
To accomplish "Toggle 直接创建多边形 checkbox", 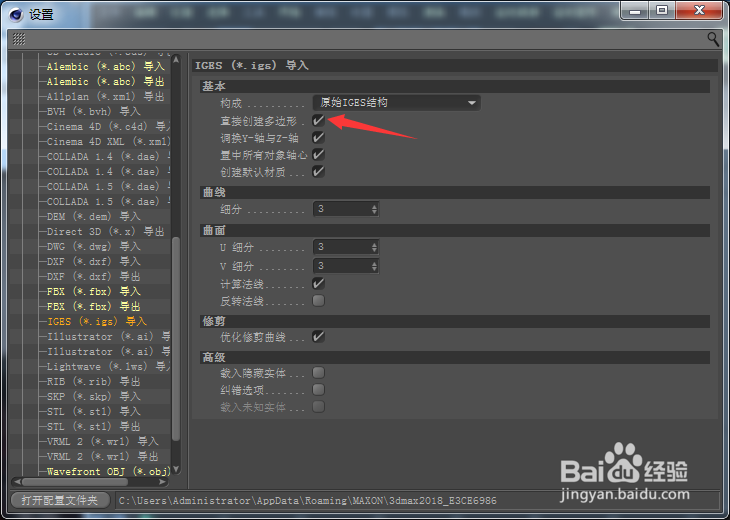I will (318, 121).
